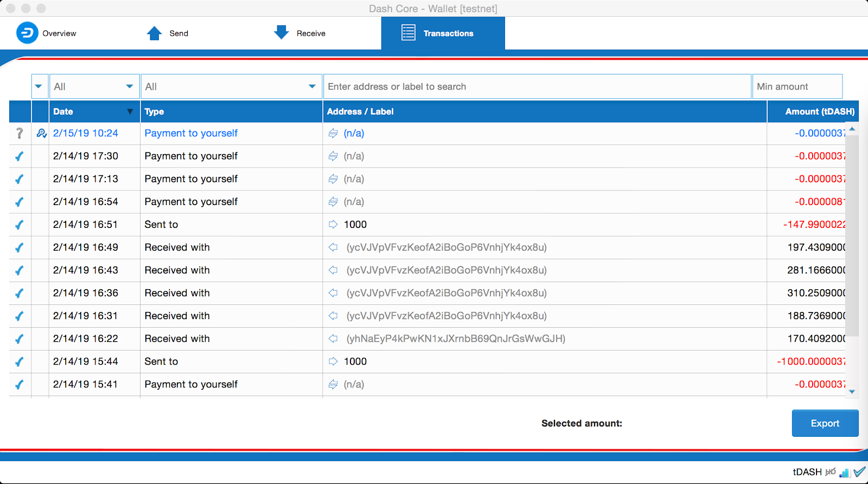Select amount 310.2509000
Screen dimensions: 868x484
point(816,292)
